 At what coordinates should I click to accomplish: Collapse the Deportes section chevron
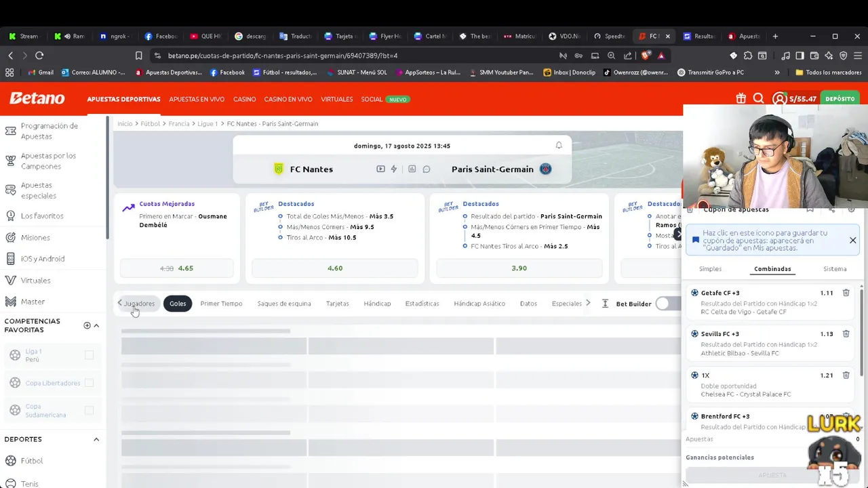point(96,439)
